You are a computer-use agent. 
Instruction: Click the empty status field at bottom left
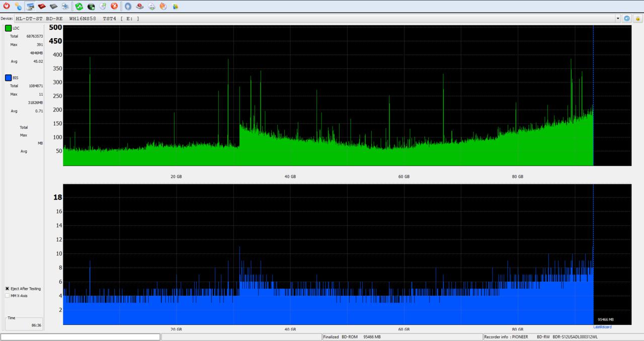pyautogui.click(x=80, y=337)
